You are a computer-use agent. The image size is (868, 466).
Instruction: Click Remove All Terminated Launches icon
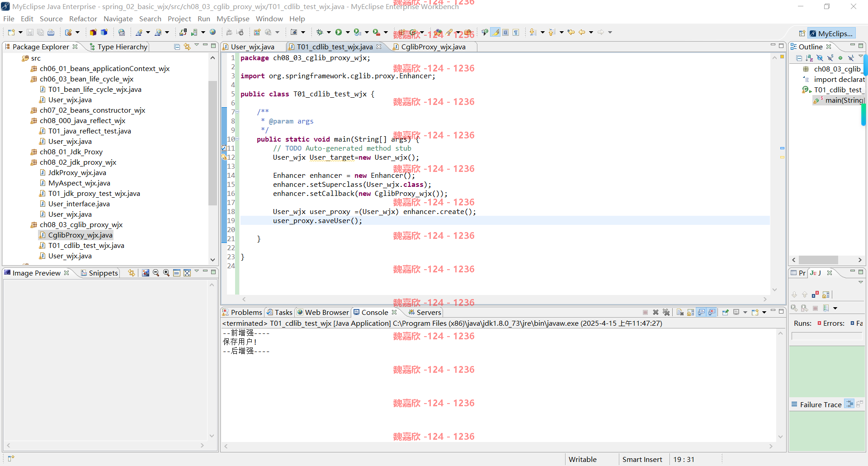pos(666,312)
